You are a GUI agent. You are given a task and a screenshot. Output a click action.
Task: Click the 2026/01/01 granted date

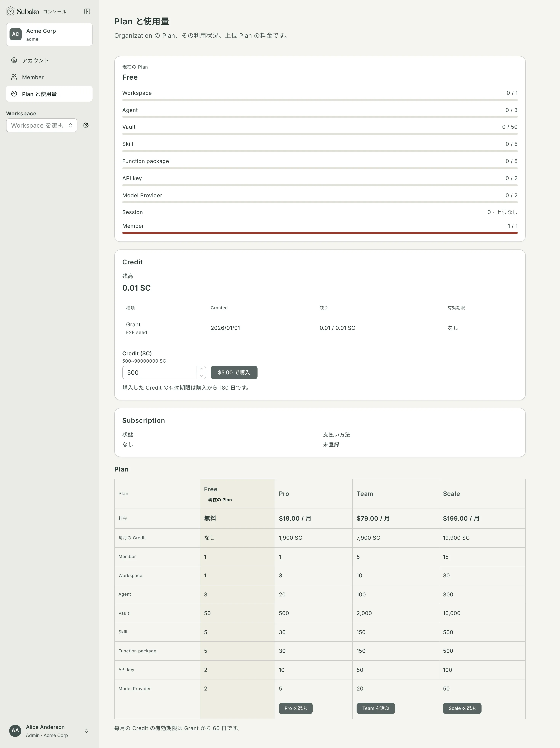coord(226,328)
